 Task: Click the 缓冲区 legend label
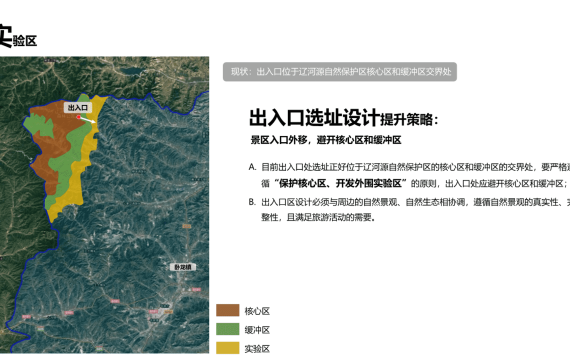tap(257, 330)
